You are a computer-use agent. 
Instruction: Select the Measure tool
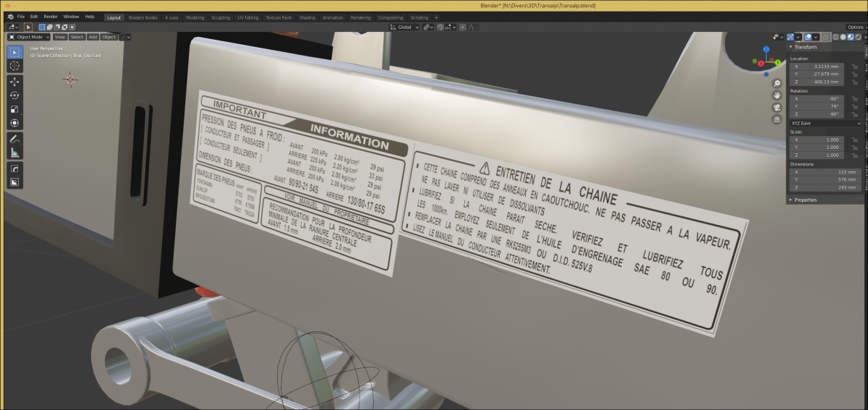14,153
